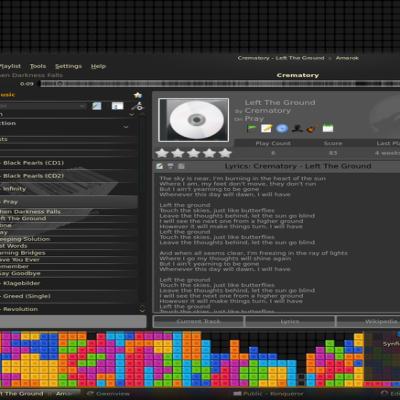
Task: Switch to the Current Track applet button
Action: [x=198, y=321]
